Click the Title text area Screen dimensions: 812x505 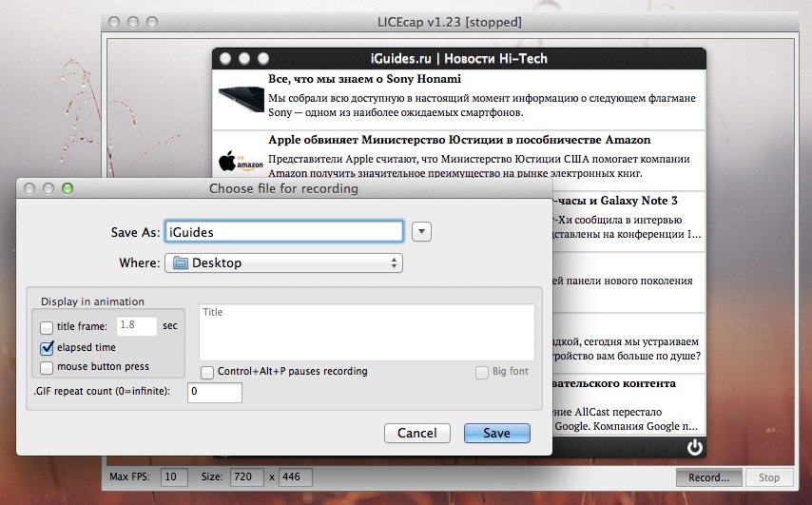[x=367, y=332]
